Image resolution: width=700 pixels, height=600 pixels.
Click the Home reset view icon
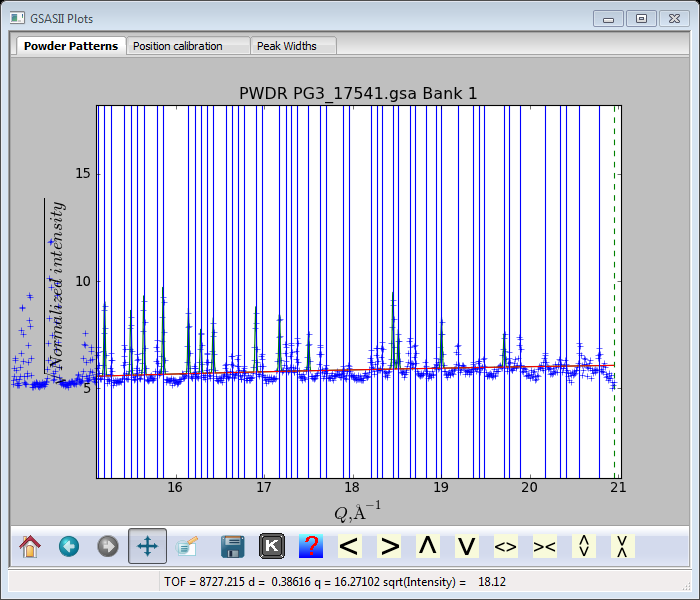pos(30,546)
